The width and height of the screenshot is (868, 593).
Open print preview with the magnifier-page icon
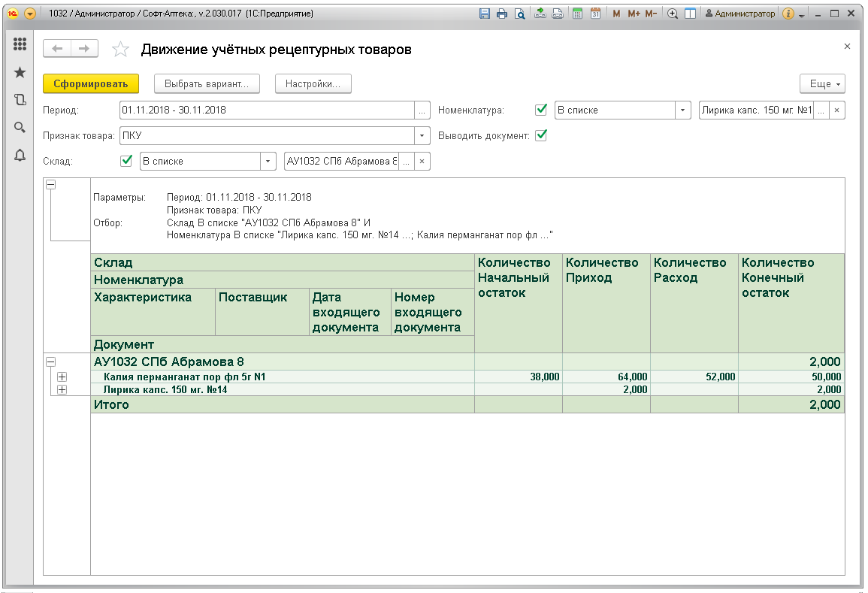coord(519,14)
